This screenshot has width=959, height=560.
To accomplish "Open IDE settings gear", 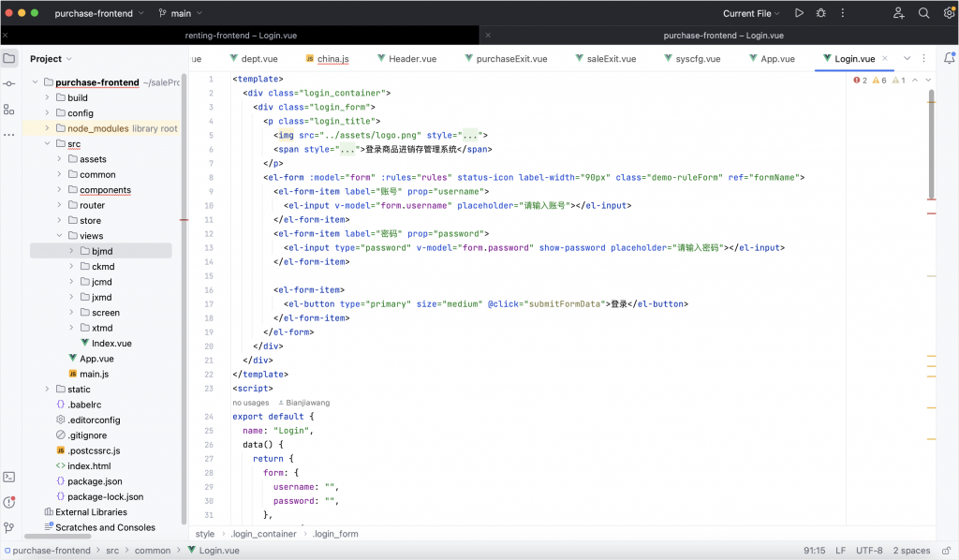I will [x=946, y=13].
